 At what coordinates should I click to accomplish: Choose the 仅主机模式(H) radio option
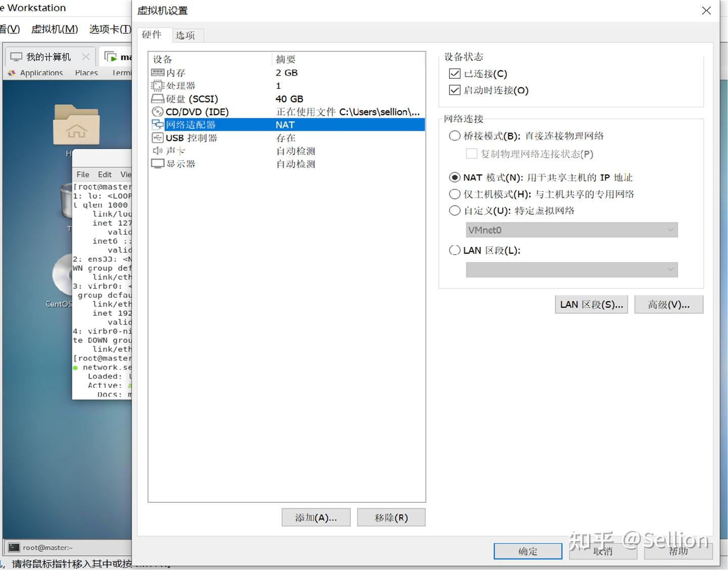click(x=454, y=194)
